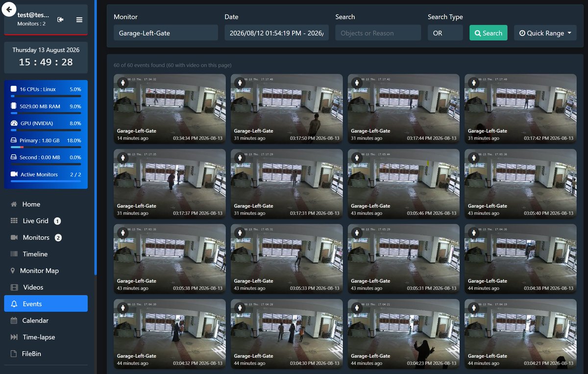
Task: Click the Active Monitors camera icon
Action: click(14, 175)
